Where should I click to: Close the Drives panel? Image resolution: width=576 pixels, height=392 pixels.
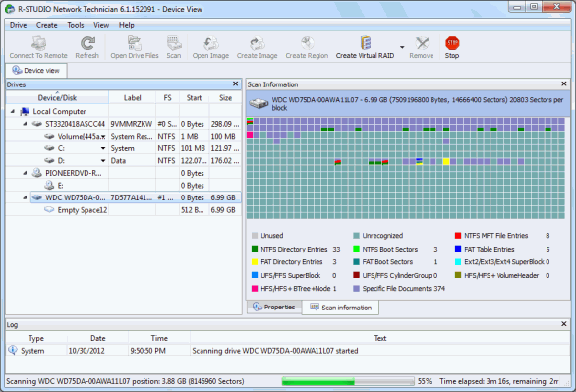click(x=236, y=84)
